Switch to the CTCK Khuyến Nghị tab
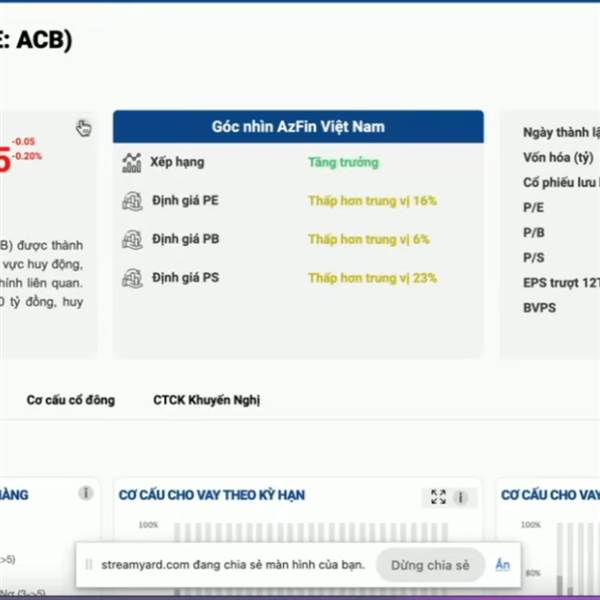This screenshot has width=600, height=600. tap(206, 400)
